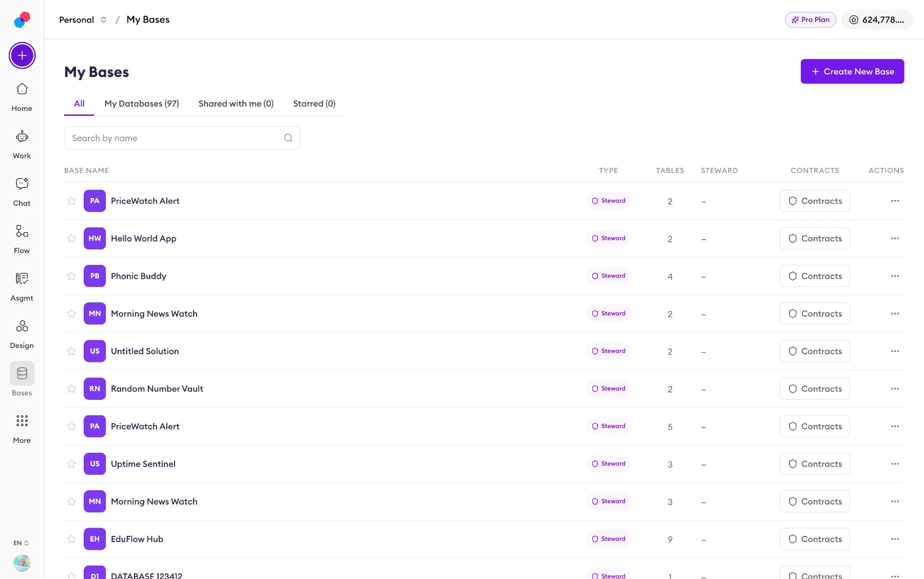This screenshot has height=579, width=924.
Task: Click the RN avatar for Random Number Vault
Action: tap(95, 389)
